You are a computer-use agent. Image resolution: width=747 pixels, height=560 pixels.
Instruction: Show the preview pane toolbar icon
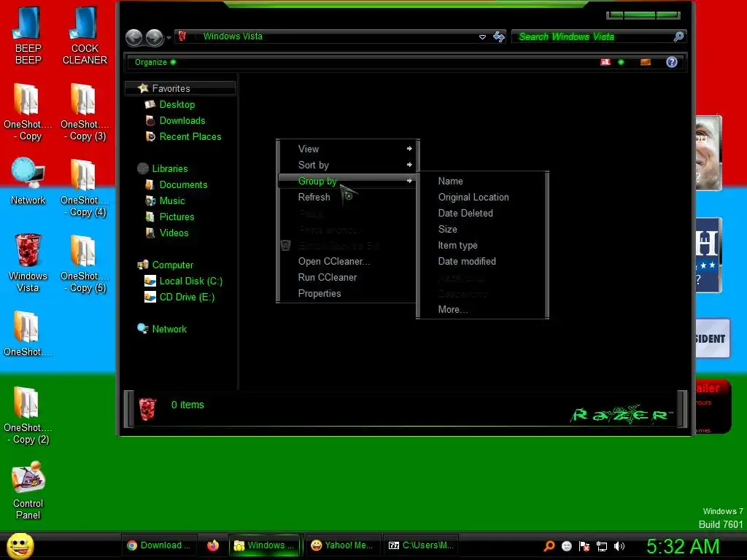tap(646, 62)
